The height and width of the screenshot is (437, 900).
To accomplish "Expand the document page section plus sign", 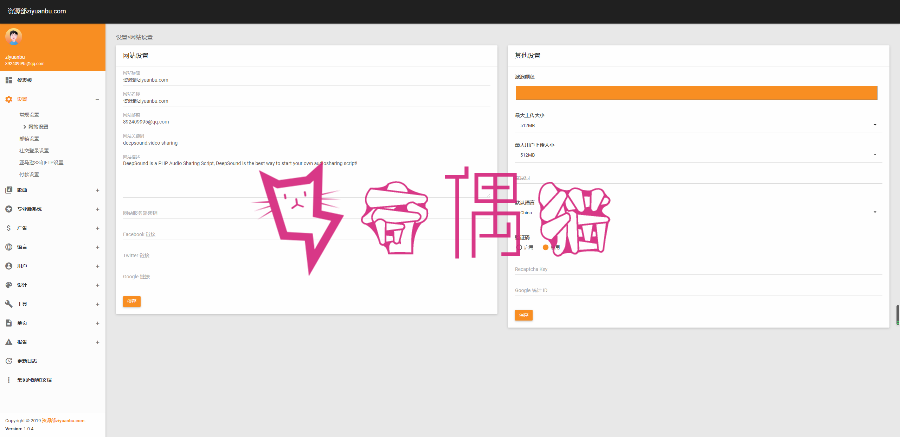I will click(97, 323).
